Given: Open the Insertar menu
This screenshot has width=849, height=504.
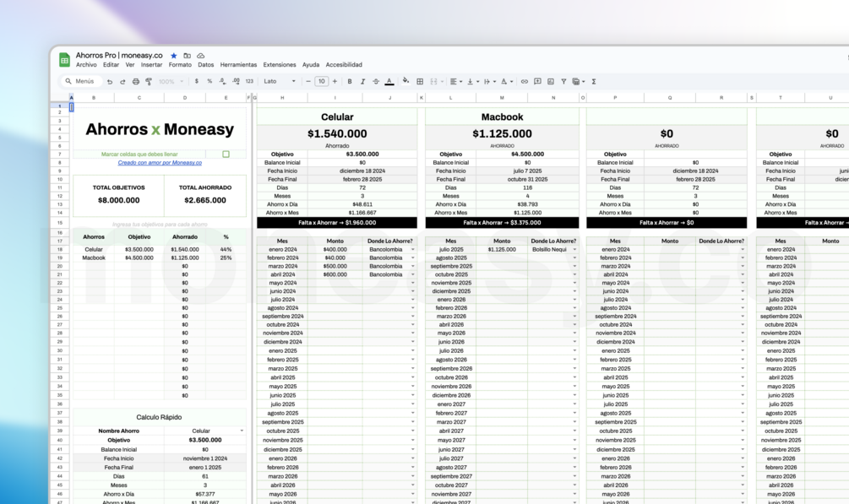Looking at the screenshot, I should pyautogui.click(x=151, y=65).
